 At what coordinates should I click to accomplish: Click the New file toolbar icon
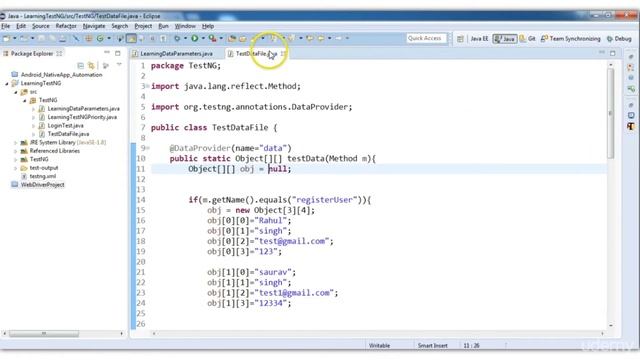6,38
